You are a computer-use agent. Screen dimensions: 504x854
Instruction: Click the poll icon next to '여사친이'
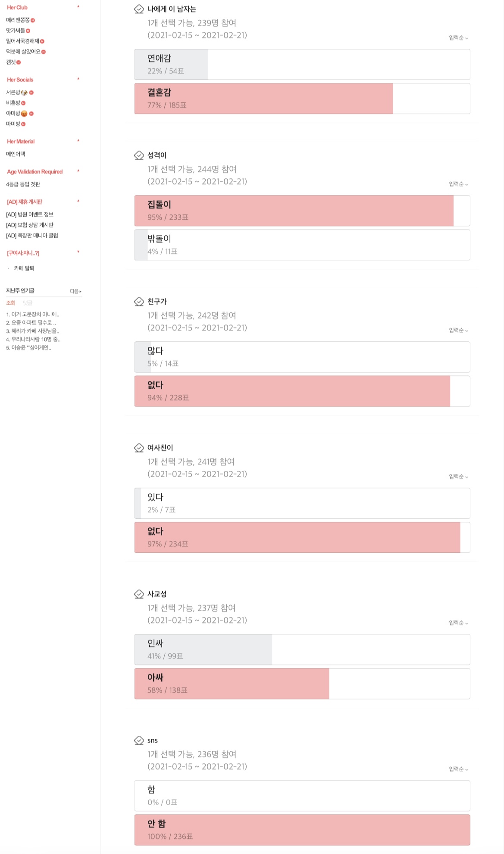tap(139, 448)
